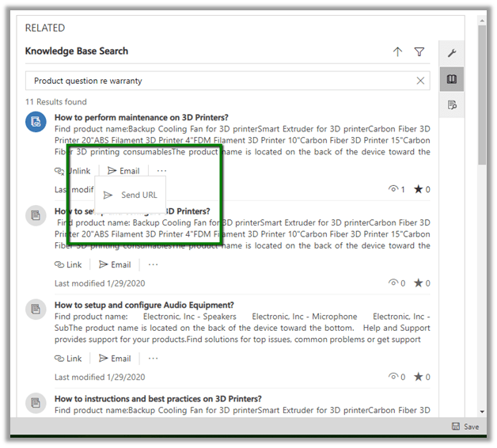Open 'How to setup and configure Audio Equipment?' article
Viewport: 497px width, 448px height.
click(144, 306)
